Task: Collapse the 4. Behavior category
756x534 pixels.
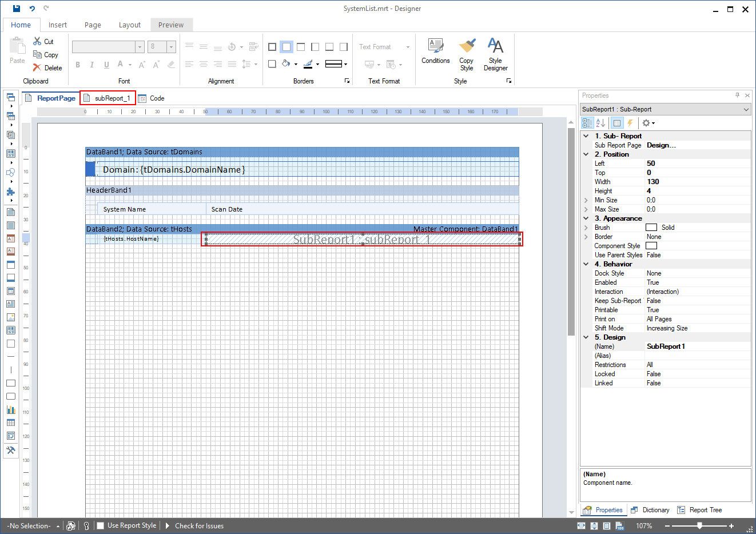Action: [x=586, y=264]
